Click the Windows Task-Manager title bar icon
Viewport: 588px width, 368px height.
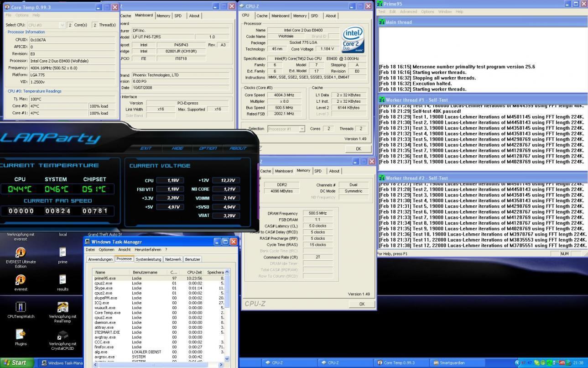88,242
